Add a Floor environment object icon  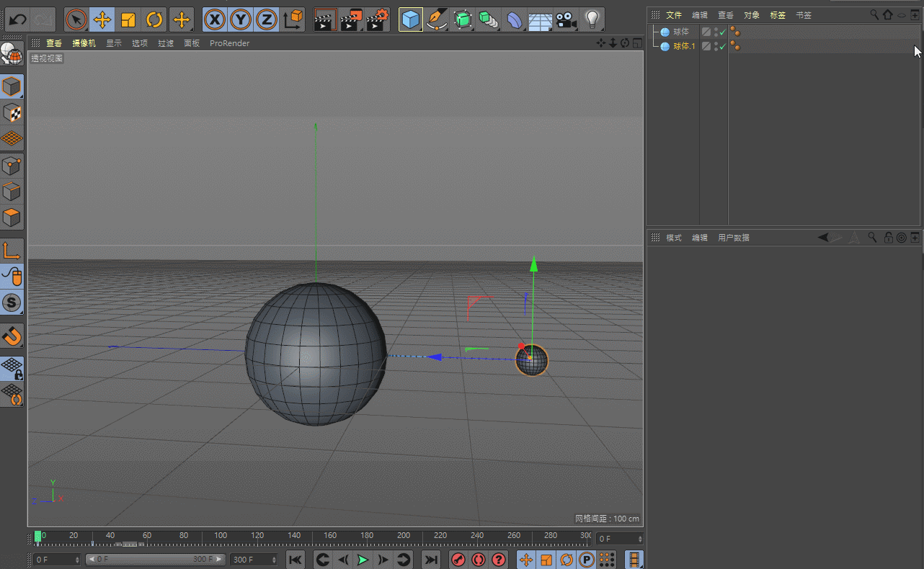click(540, 19)
